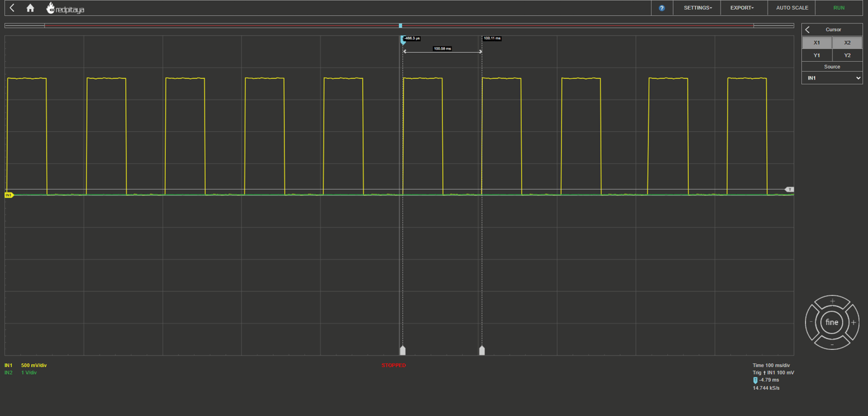This screenshot has height=416, width=868.
Task: Toggle the Y1 cursor
Action: coord(817,55)
